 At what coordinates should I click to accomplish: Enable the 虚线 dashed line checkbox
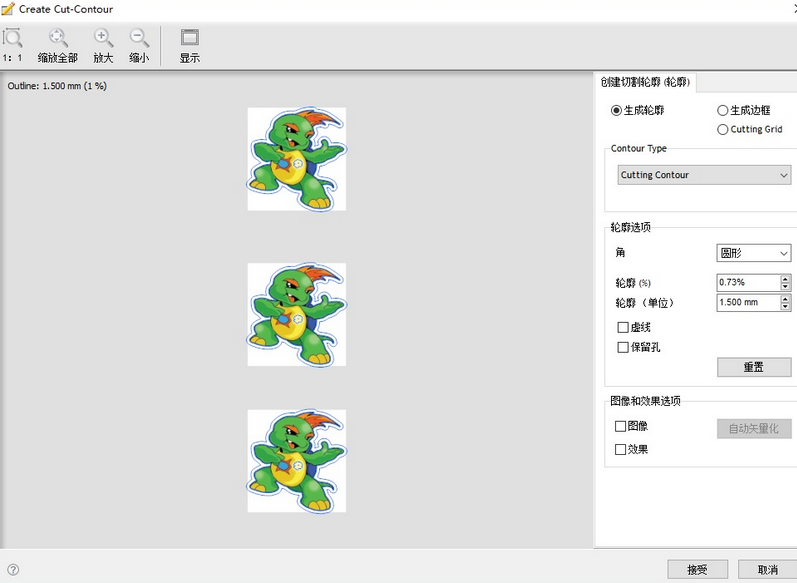623,327
